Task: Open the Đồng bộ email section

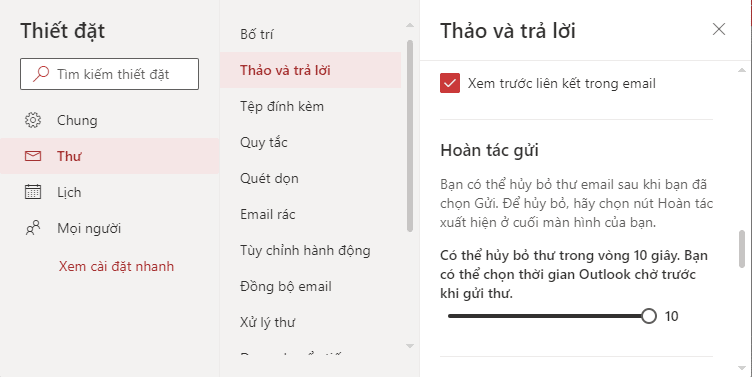Action: [x=310, y=286]
